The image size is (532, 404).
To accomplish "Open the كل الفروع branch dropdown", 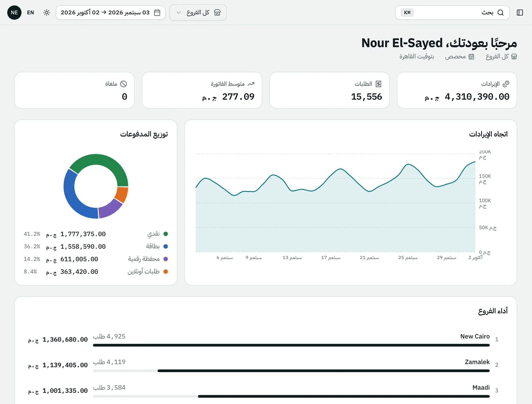I will click(x=198, y=13).
